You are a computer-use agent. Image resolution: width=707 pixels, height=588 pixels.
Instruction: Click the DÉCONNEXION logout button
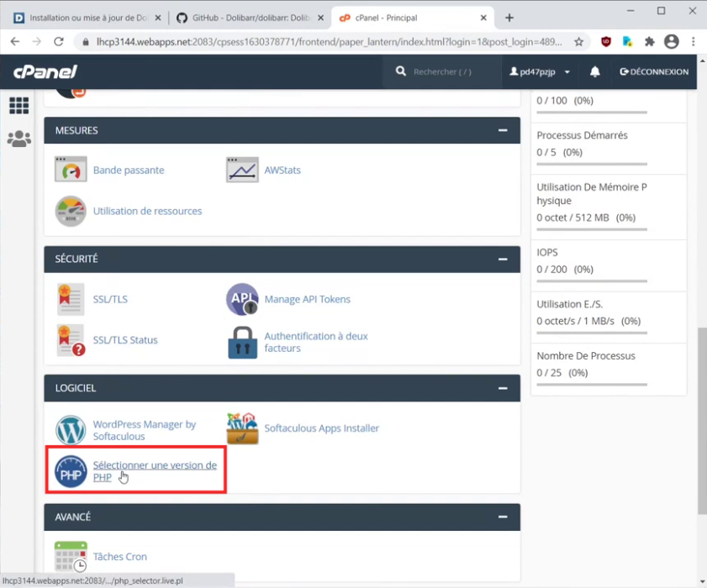[x=654, y=72]
